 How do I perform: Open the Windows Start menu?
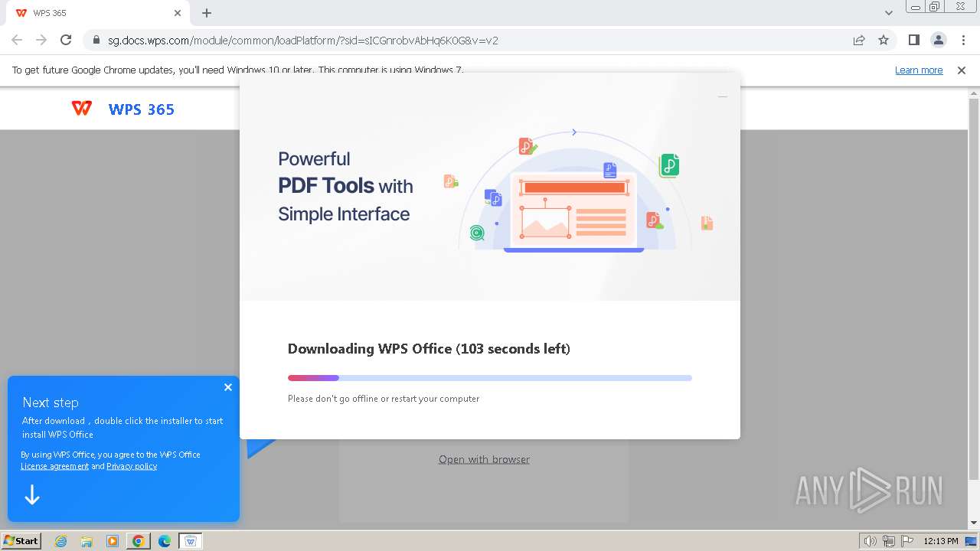[21, 540]
